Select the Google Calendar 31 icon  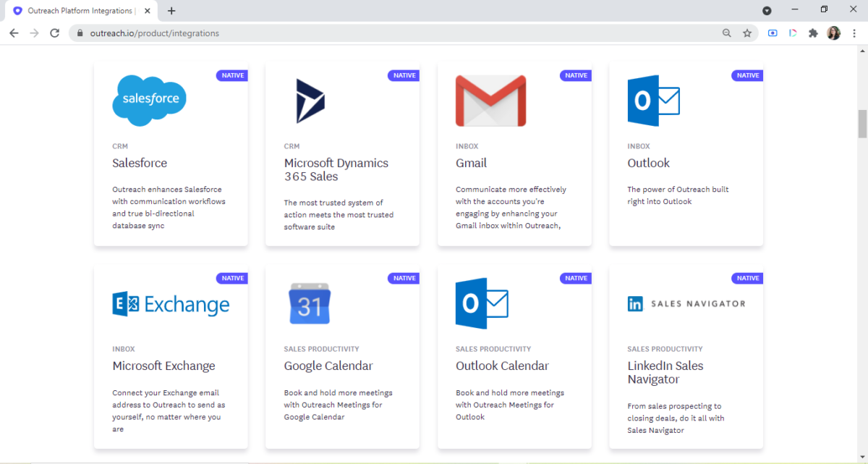(x=310, y=303)
